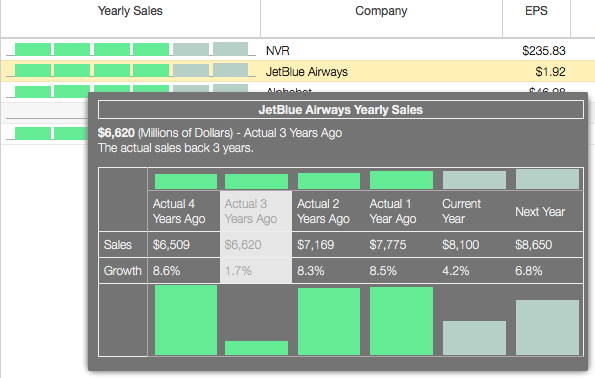Select the JetBlue Airways company name
595x378 pixels.
point(307,72)
